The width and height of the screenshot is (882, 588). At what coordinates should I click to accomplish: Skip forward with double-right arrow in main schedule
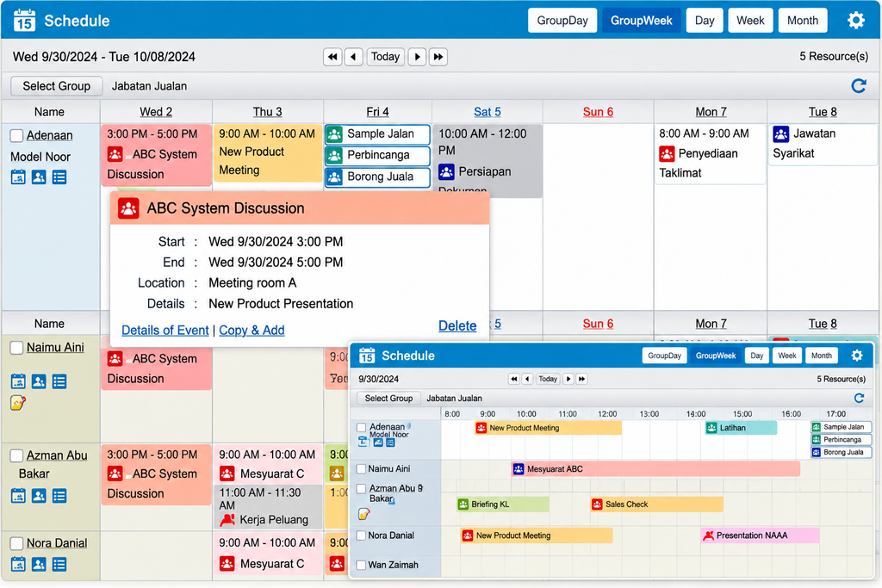(x=438, y=57)
